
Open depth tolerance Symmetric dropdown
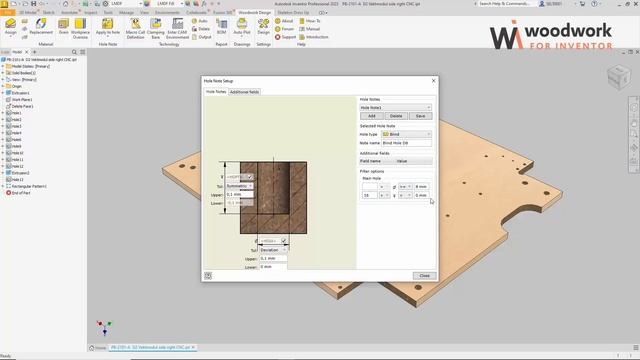click(239, 186)
